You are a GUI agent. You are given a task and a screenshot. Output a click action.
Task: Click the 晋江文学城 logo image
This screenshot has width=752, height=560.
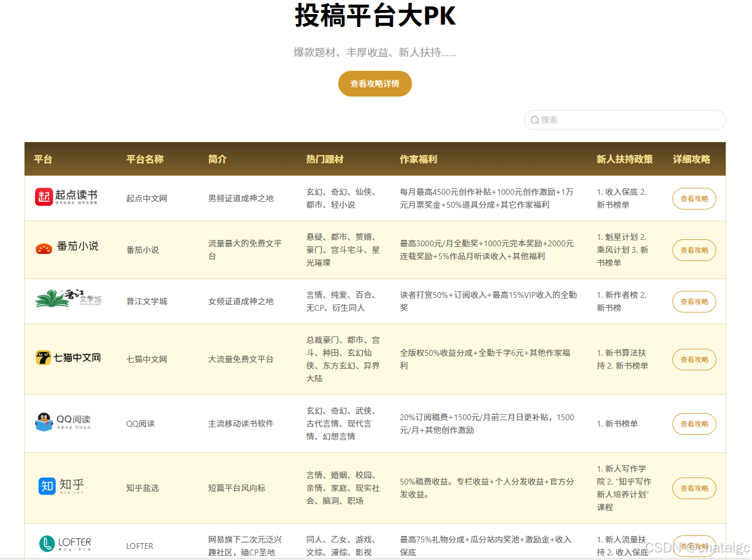tap(68, 298)
